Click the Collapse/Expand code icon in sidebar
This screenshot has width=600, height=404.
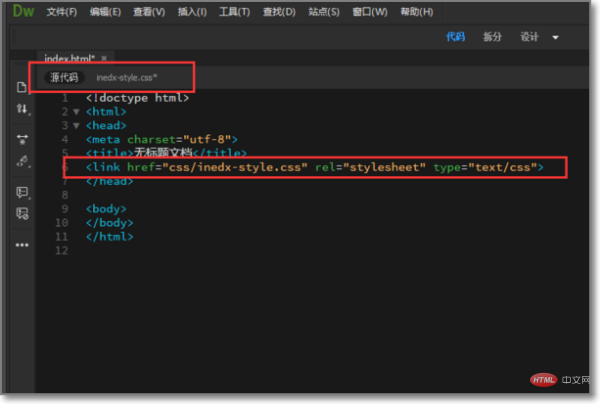22,139
